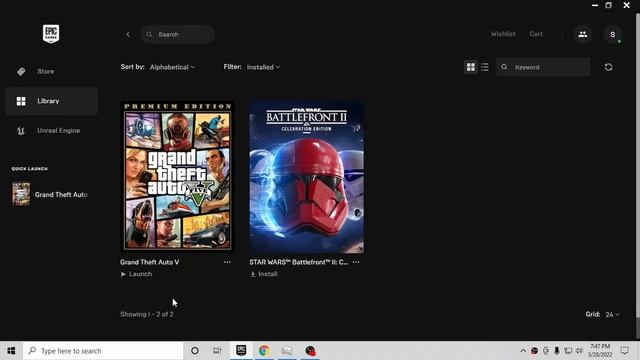Open Chrome from taskbar
Viewport: 640px width, 360px height.
pyautogui.click(x=264, y=351)
